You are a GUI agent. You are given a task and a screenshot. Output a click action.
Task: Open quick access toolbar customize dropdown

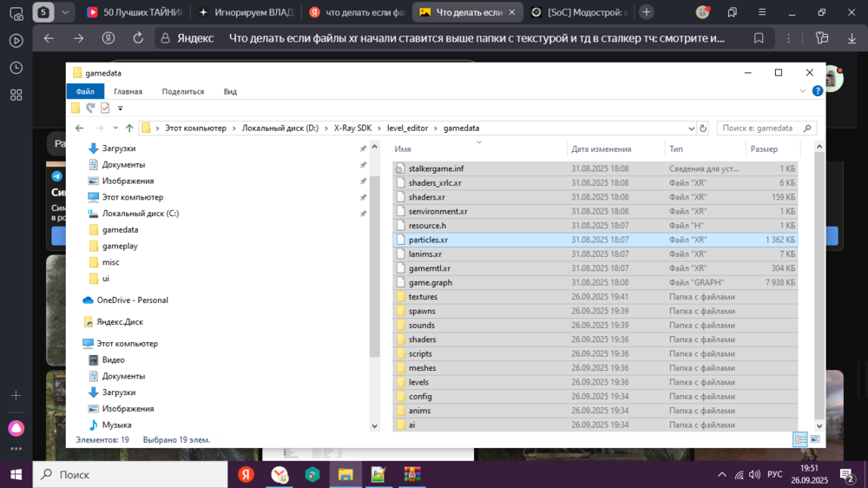pyautogui.click(x=120, y=109)
